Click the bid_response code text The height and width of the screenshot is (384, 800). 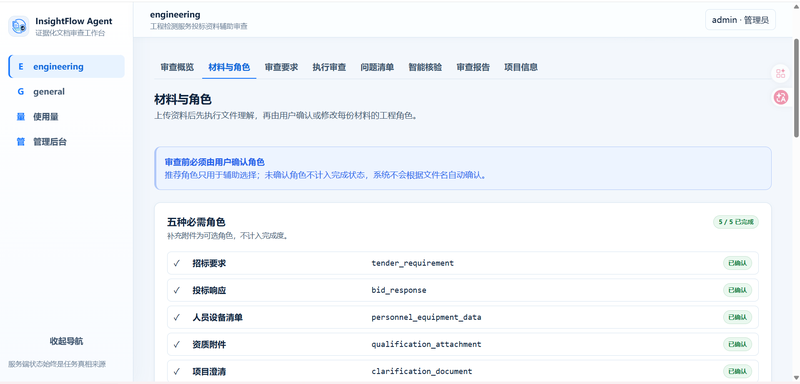click(x=398, y=290)
